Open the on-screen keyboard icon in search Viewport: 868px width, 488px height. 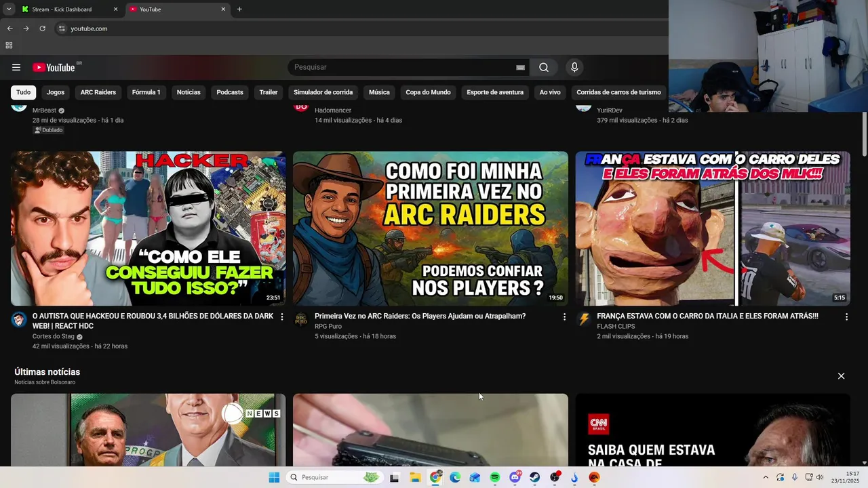pos(520,67)
